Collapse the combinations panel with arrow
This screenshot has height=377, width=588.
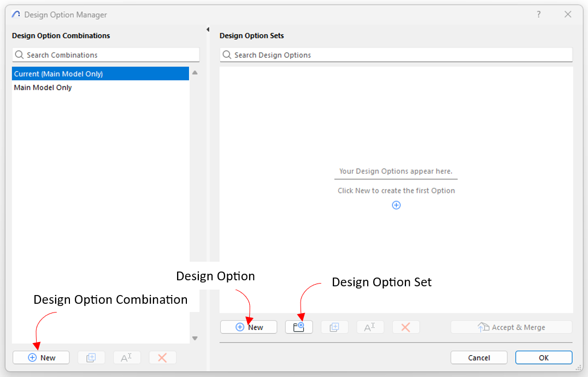tap(208, 30)
